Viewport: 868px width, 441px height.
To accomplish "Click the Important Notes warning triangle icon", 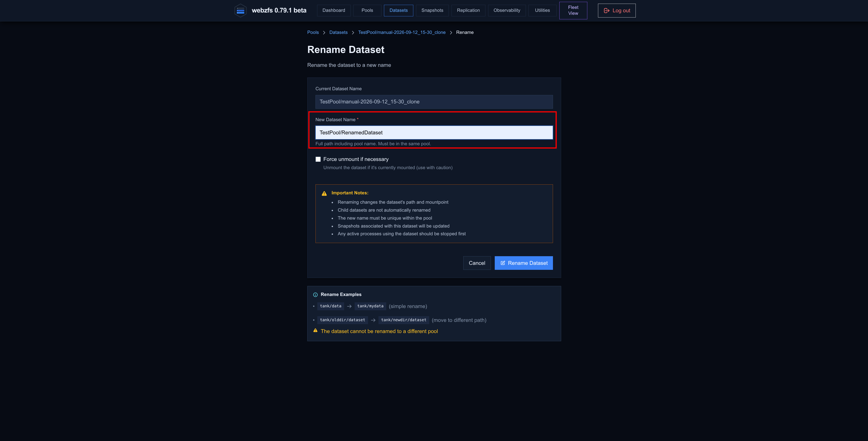I will point(324,193).
